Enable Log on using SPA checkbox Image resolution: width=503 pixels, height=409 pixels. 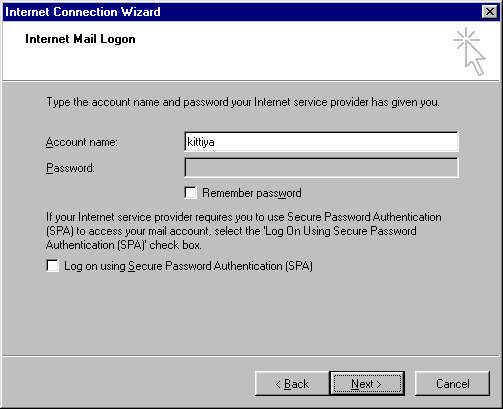pyautogui.click(x=52, y=266)
